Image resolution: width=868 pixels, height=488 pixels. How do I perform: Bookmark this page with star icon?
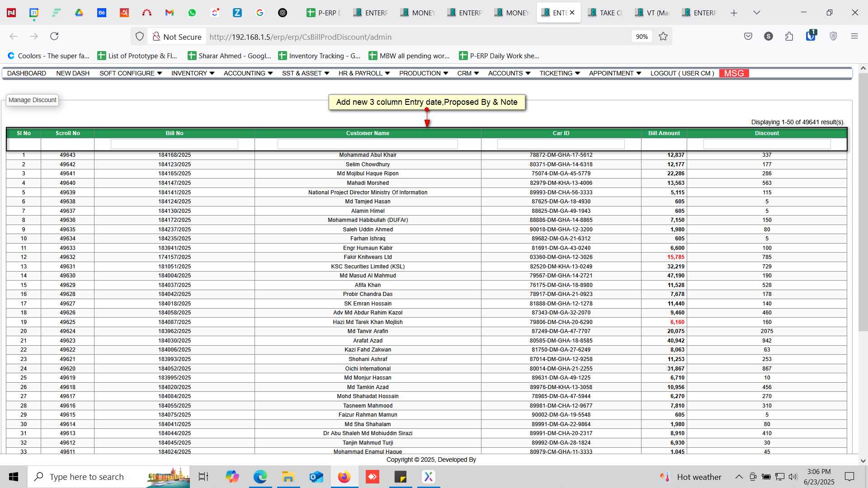(663, 37)
